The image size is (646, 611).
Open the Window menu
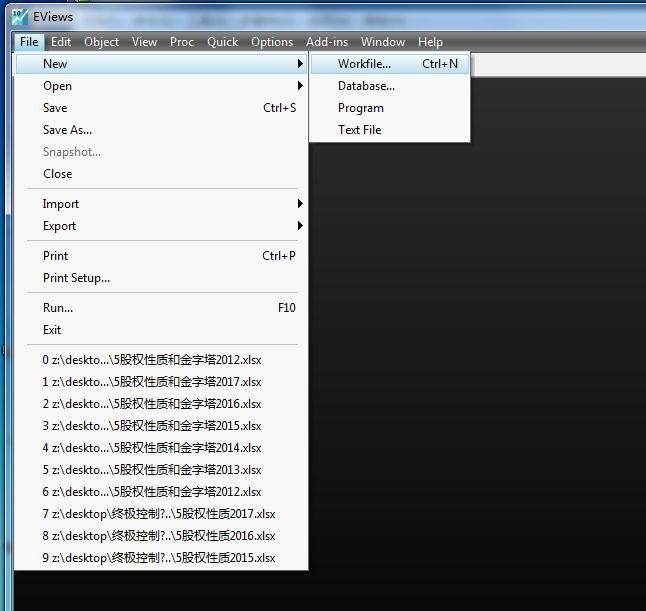click(383, 42)
